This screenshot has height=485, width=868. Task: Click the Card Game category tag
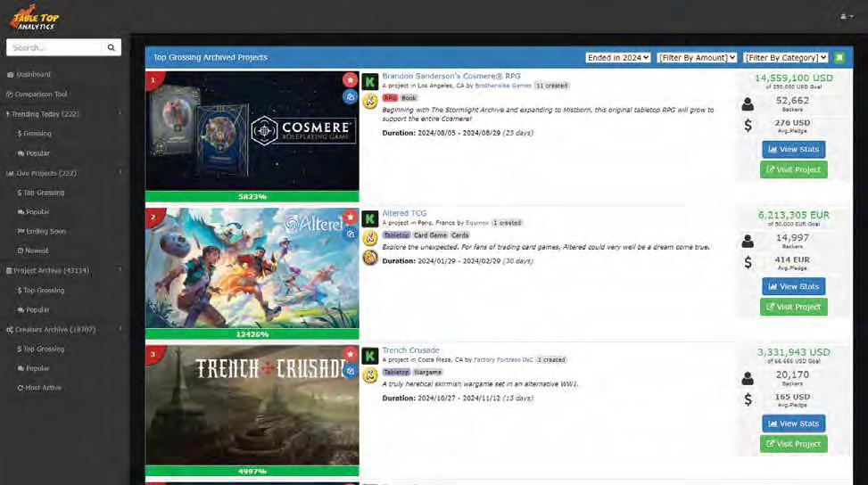(x=430, y=235)
